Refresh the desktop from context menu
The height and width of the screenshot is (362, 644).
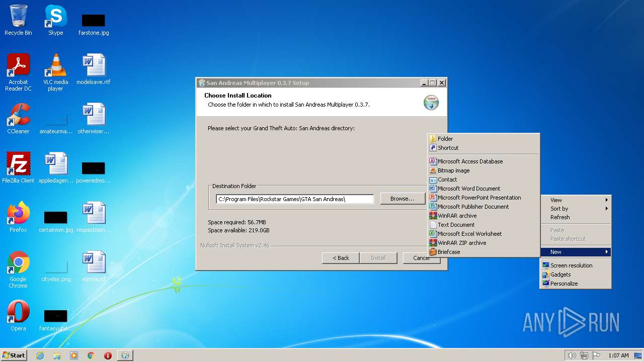[576, 217]
